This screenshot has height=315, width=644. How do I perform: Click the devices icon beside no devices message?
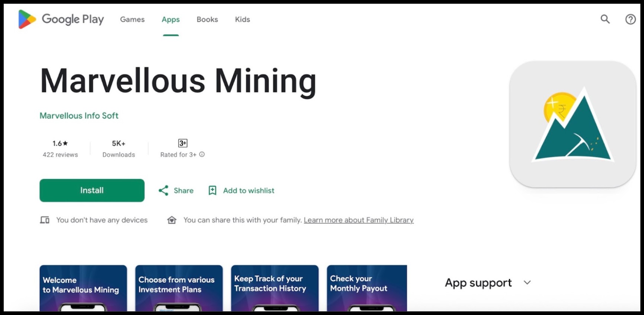coord(45,220)
